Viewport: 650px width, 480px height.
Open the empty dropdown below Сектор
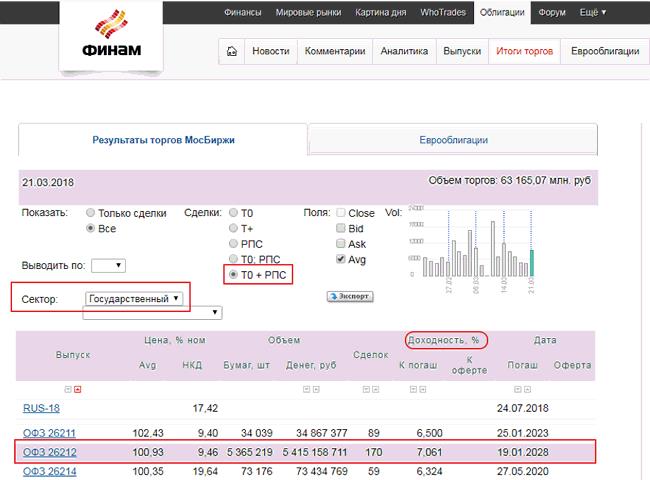152,313
